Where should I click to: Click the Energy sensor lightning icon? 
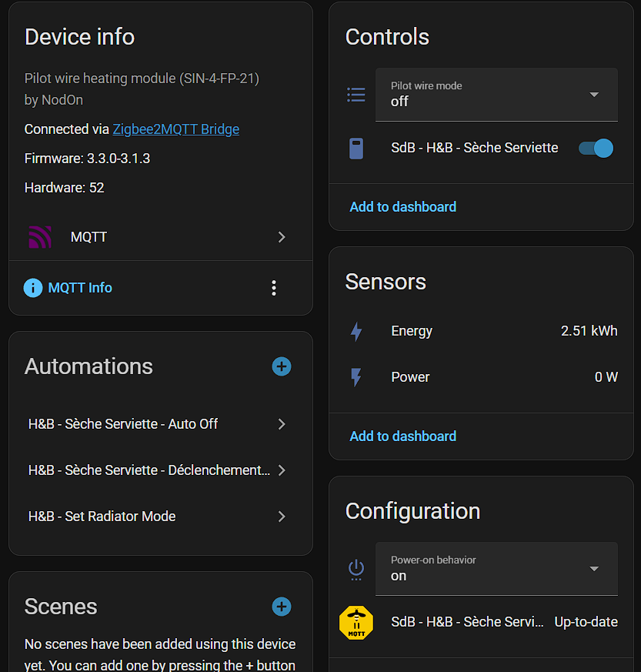tap(356, 332)
